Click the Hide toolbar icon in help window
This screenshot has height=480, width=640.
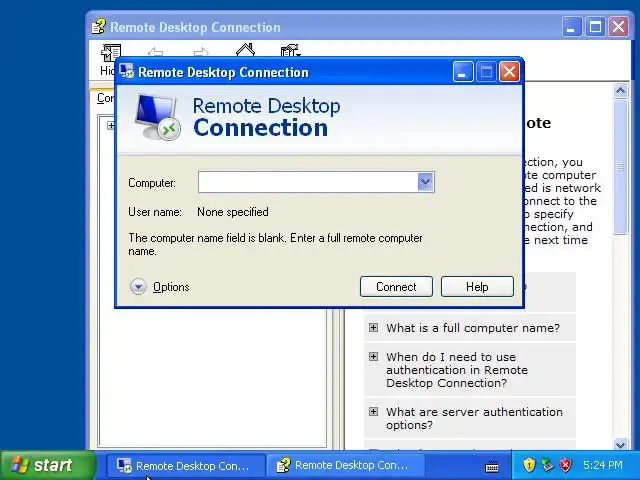click(111, 53)
